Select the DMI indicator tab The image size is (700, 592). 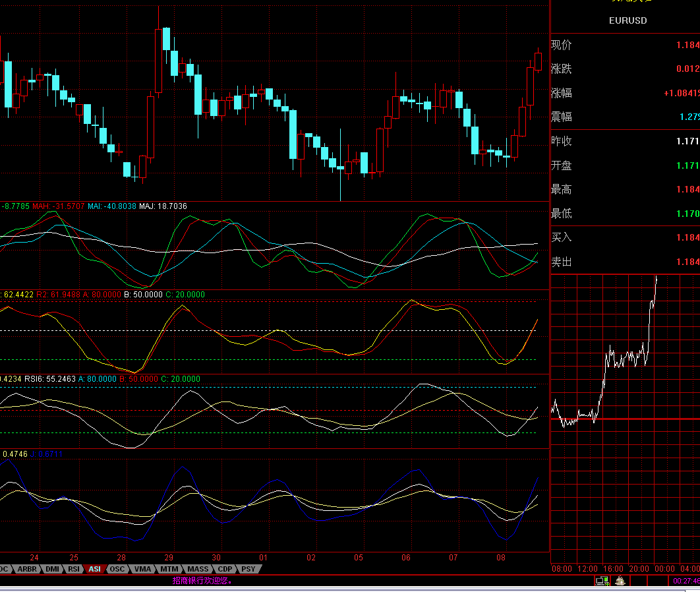pos(52,569)
